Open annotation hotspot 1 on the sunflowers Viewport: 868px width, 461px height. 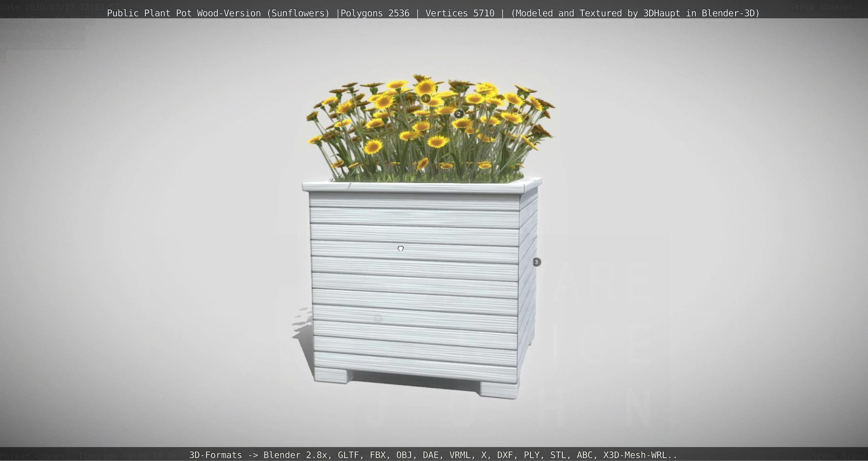(426, 98)
